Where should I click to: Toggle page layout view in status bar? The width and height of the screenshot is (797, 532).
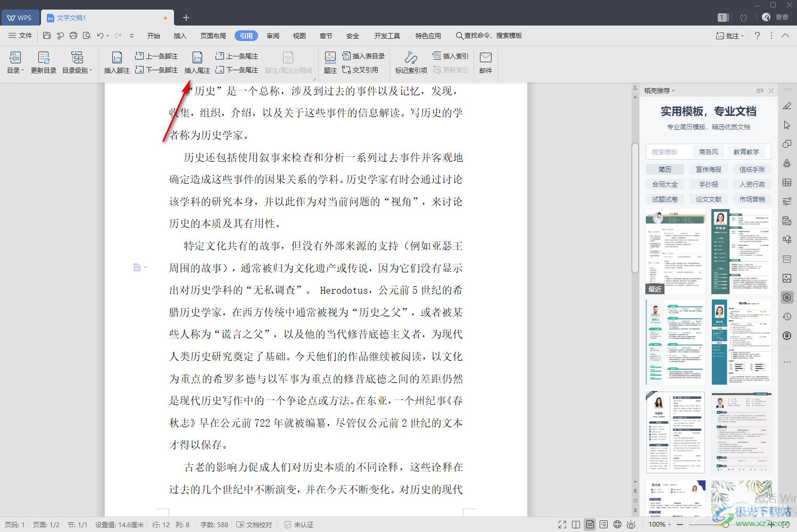pyautogui.click(x=590, y=525)
